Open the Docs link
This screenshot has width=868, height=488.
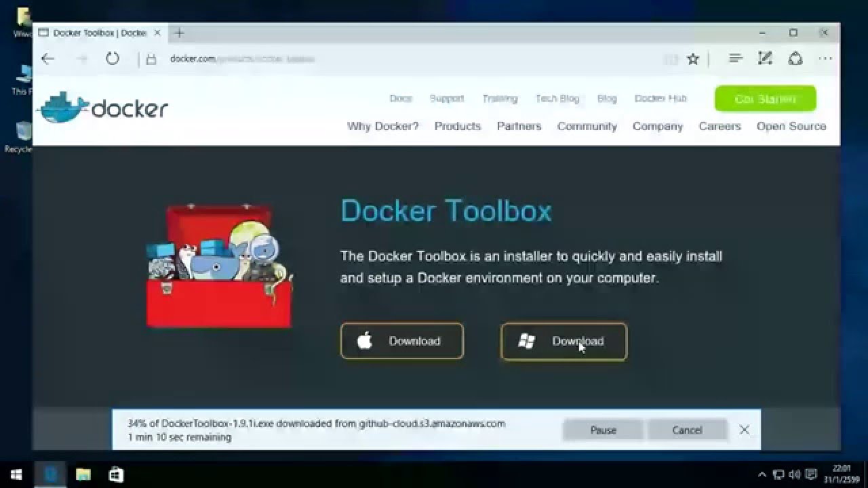tap(401, 98)
